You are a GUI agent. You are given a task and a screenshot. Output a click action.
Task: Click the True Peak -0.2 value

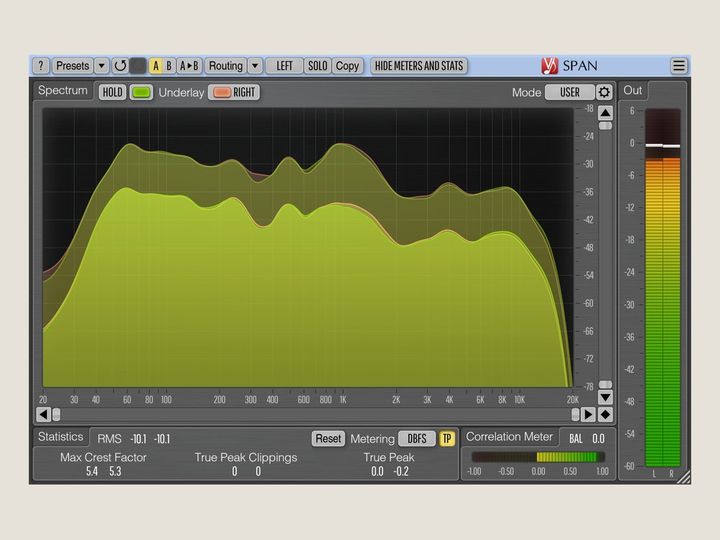point(401,471)
